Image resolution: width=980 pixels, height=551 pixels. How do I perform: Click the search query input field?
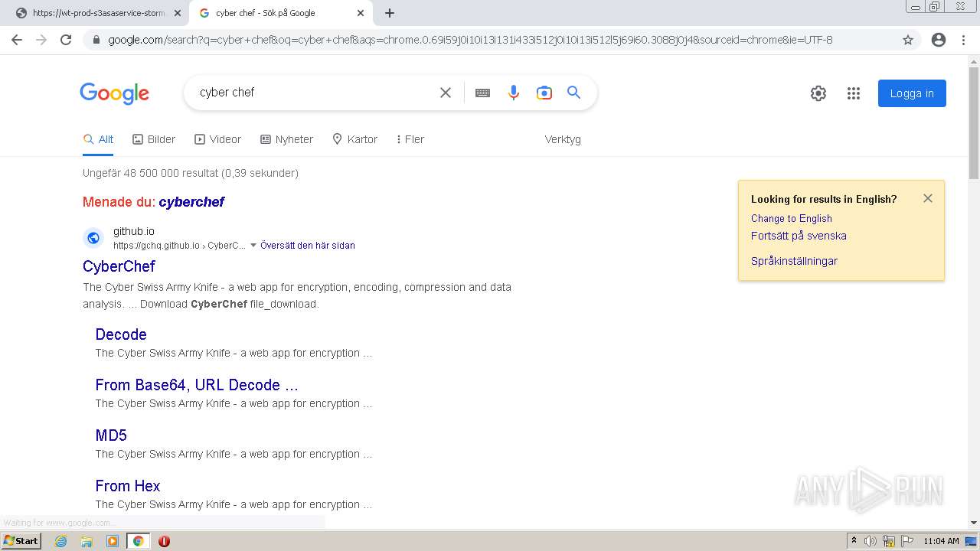point(314,93)
